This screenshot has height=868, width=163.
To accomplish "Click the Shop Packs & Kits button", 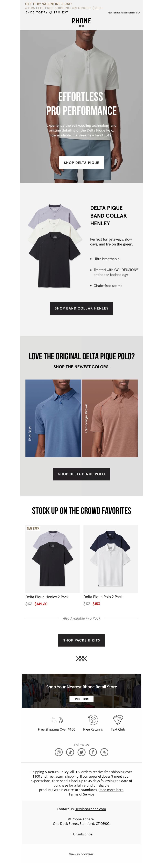I will 81,640.
